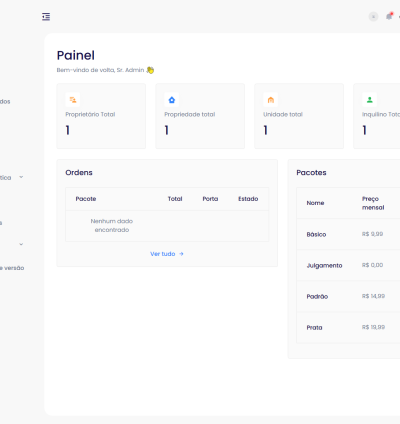Open the sidebar item ending in 'dos'
The width and height of the screenshot is (400, 424).
[5, 101]
